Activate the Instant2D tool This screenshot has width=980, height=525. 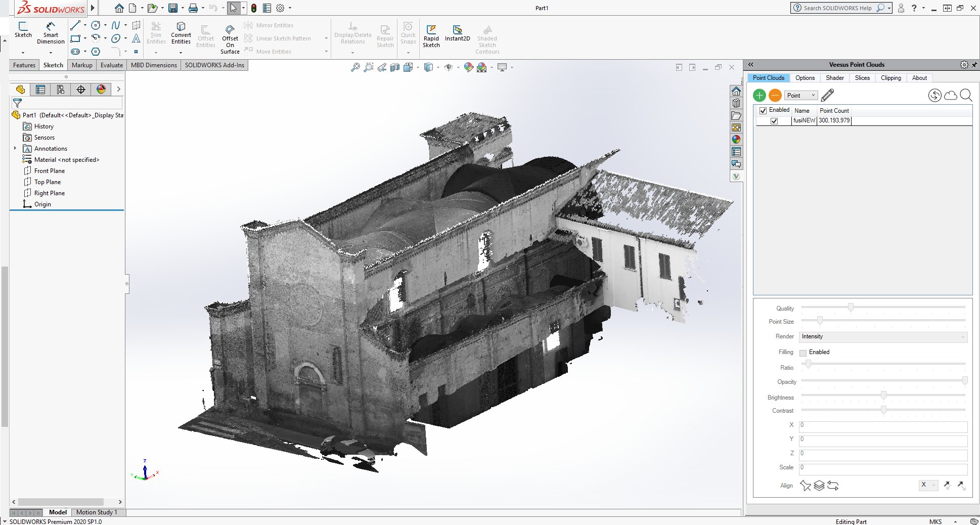tap(457, 32)
